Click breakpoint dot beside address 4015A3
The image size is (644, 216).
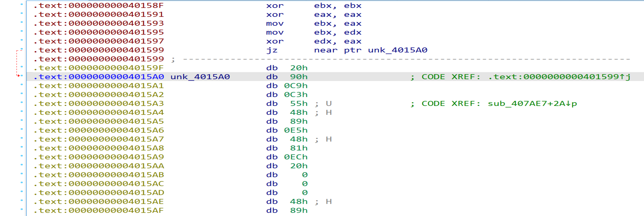coord(22,102)
